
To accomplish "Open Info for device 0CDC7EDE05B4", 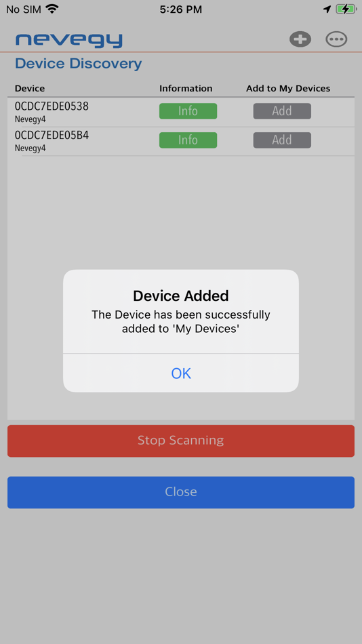I will (x=188, y=140).
